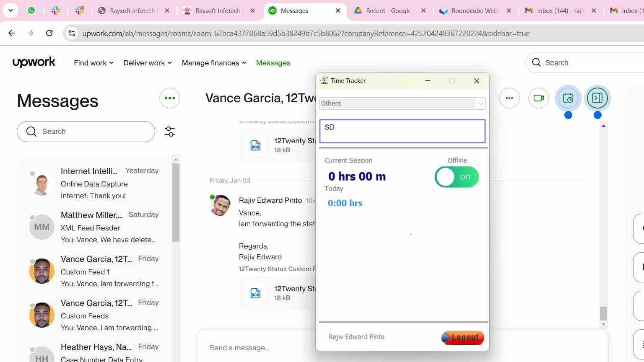Click the MM avatar for Matthew Miller

point(42,227)
